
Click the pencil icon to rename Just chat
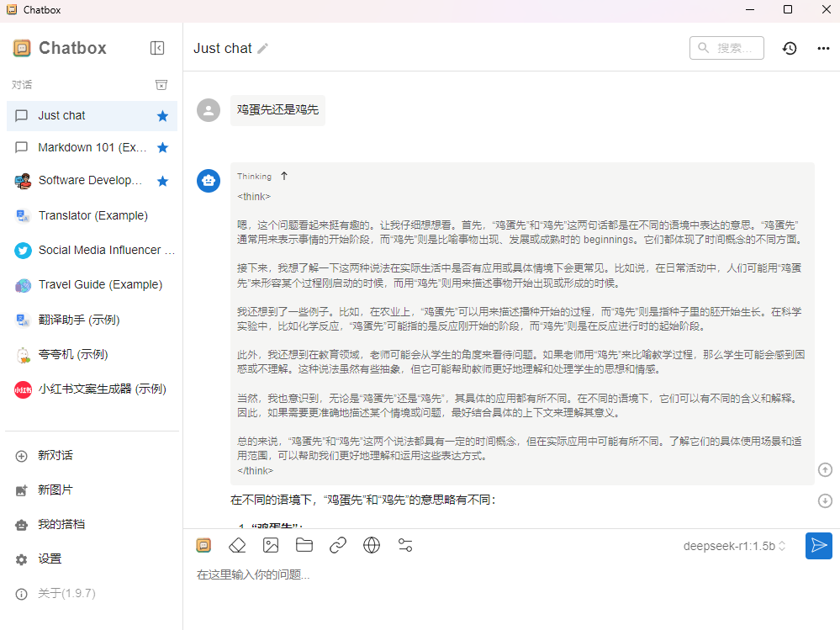tap(263, 49)
